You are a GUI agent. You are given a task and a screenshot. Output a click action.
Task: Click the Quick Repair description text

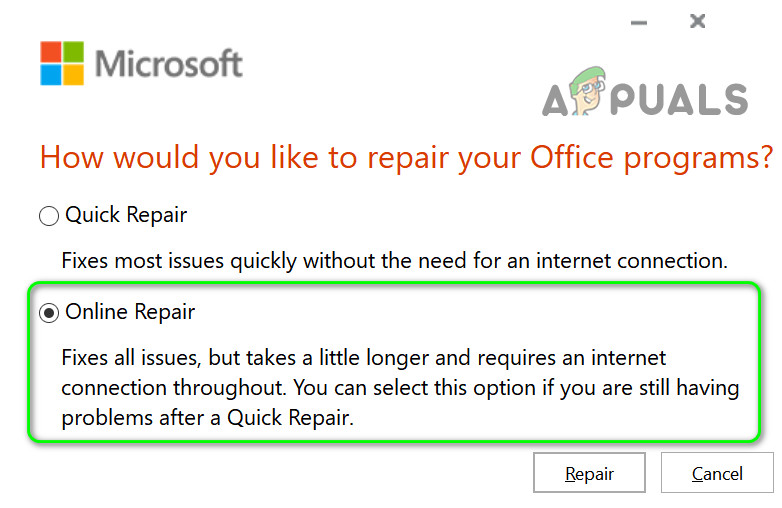pyautogui.click(x=393, y=261)
